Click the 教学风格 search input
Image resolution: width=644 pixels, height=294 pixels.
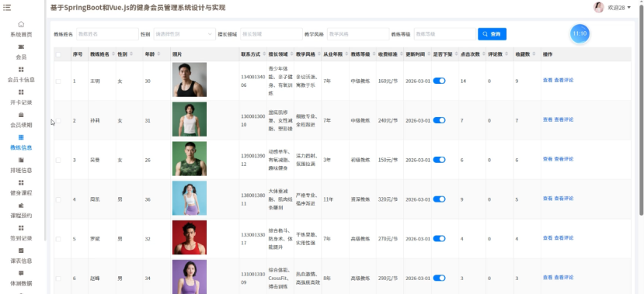pos(357,34)
